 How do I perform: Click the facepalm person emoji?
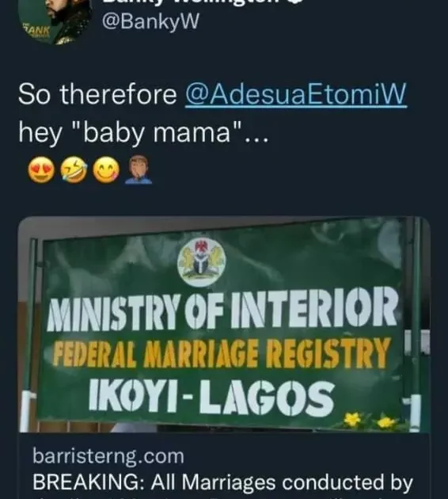[x=139, y=170]
